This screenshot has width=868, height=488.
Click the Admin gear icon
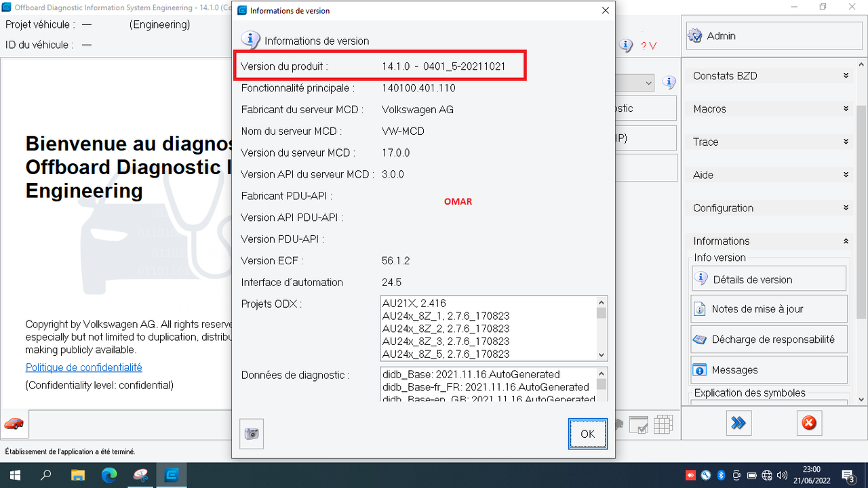tap(695, 35)
